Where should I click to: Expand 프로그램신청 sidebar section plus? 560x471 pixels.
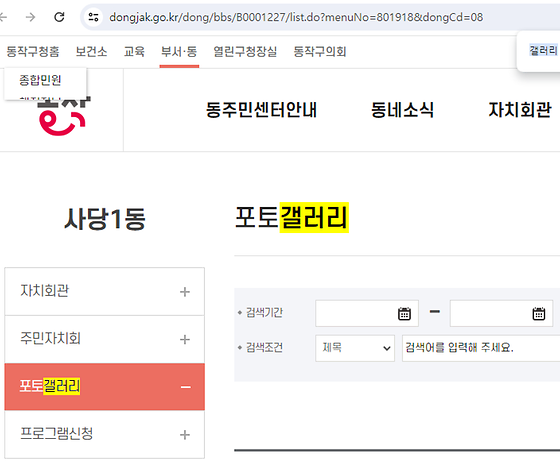tap(185, 435)
